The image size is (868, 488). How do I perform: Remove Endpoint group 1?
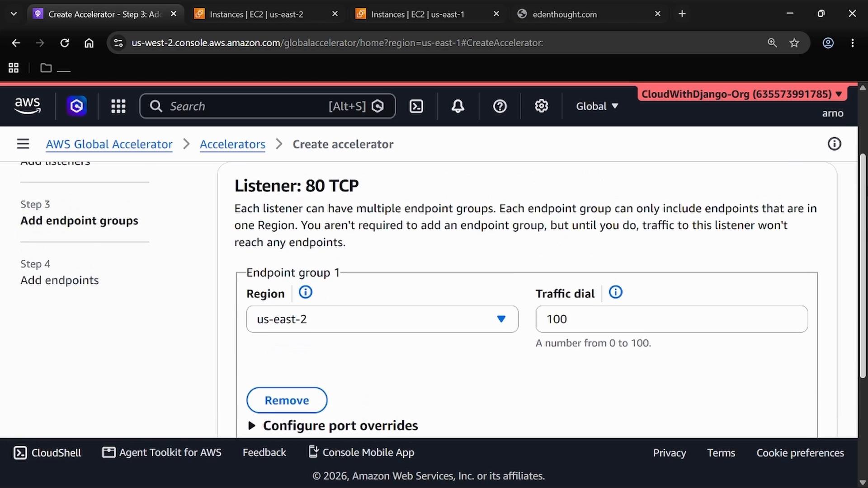pyautogui.click(x=287, y=400)
